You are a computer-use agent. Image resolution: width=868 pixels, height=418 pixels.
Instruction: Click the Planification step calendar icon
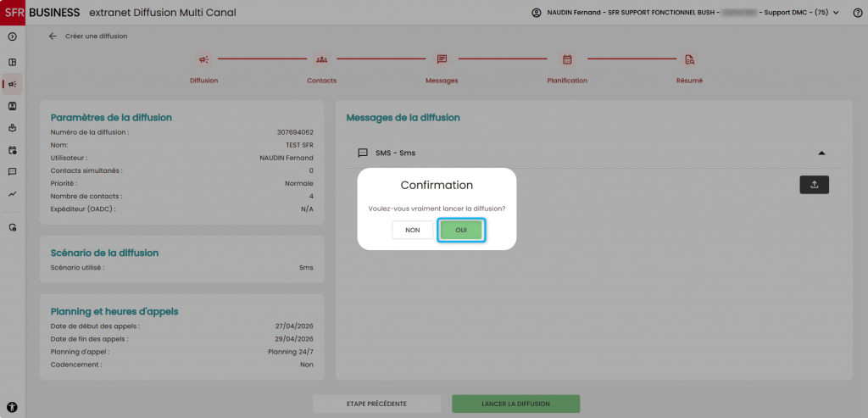point(567,59)
